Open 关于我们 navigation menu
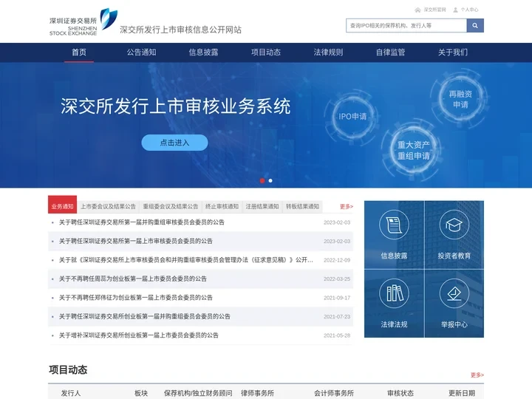This screenshot has height=399, width=532. point(453,52)
